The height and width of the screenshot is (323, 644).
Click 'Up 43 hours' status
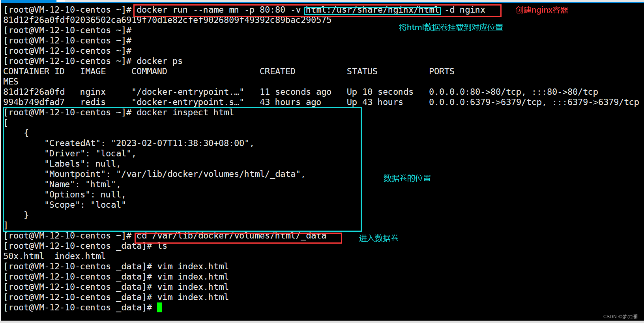pyautogui.click(x=375, y=102)
